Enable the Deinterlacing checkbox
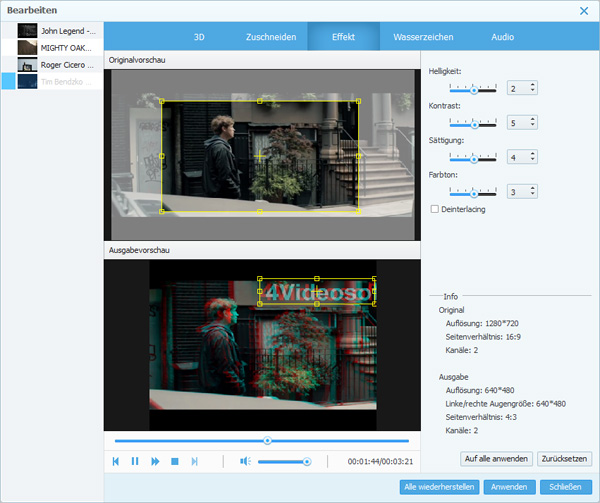Viewport: 600px width, 503px height. (x=434, y=209)
